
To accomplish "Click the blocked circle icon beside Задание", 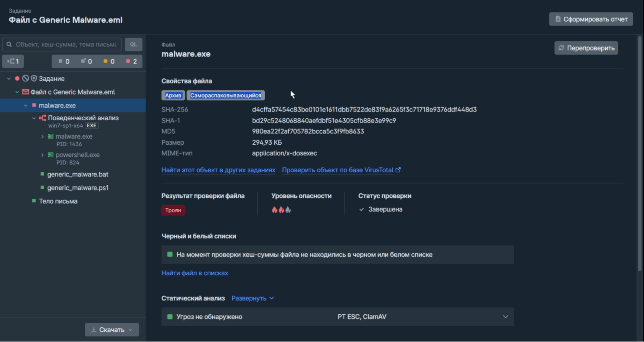I will click(25, 78).
